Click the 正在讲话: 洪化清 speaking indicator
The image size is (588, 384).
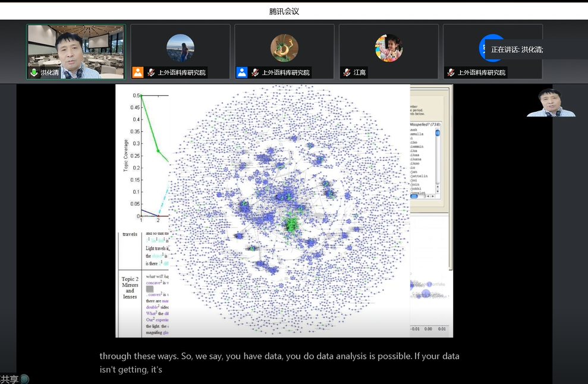[517, 50]
